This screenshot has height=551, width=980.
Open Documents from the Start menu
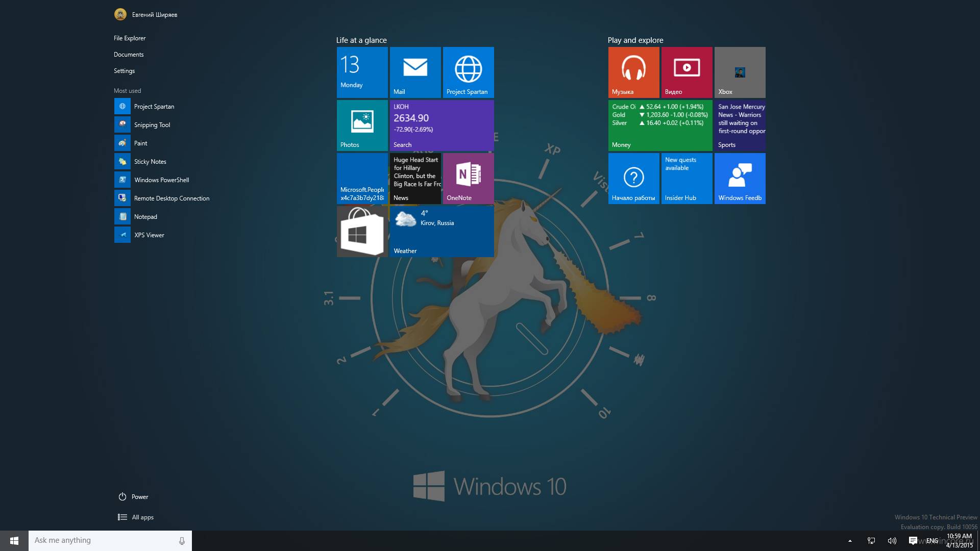point(129,55)
